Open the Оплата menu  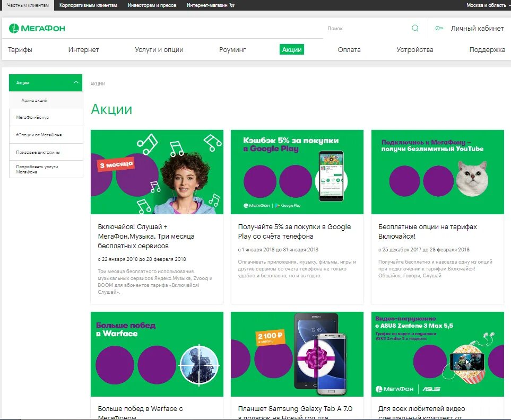click(x=349, y=49)
